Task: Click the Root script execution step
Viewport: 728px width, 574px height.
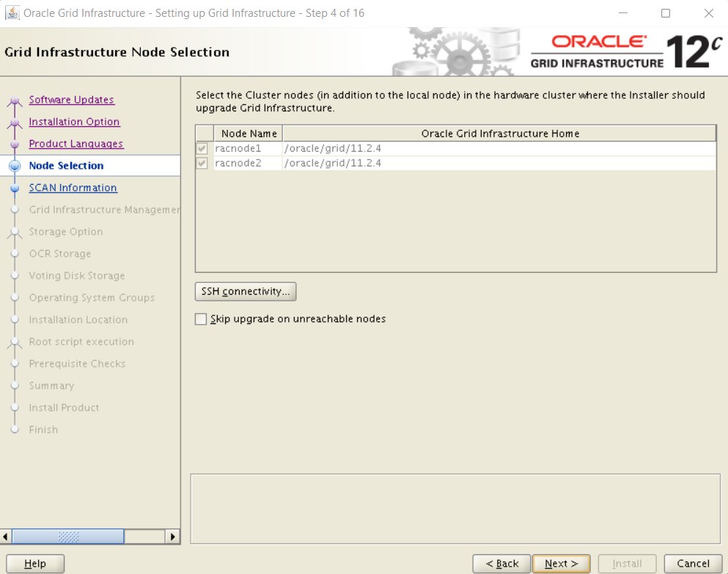Action: tap(81, 342)
